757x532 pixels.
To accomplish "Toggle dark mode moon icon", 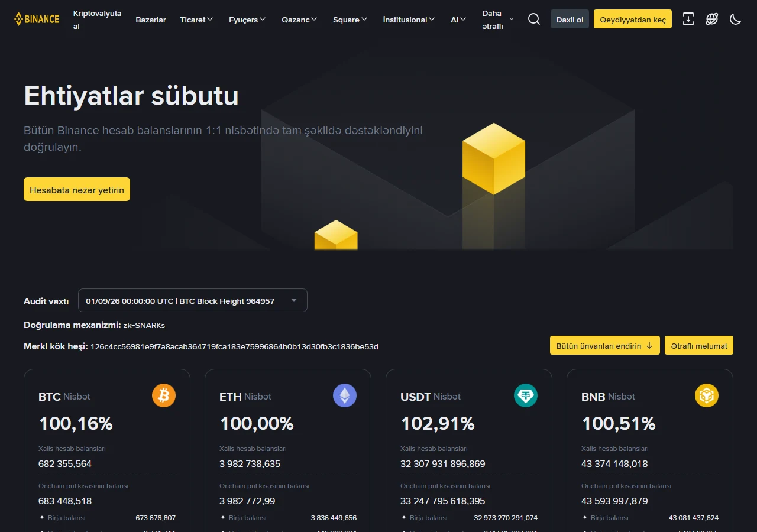I will click(736, 19).
